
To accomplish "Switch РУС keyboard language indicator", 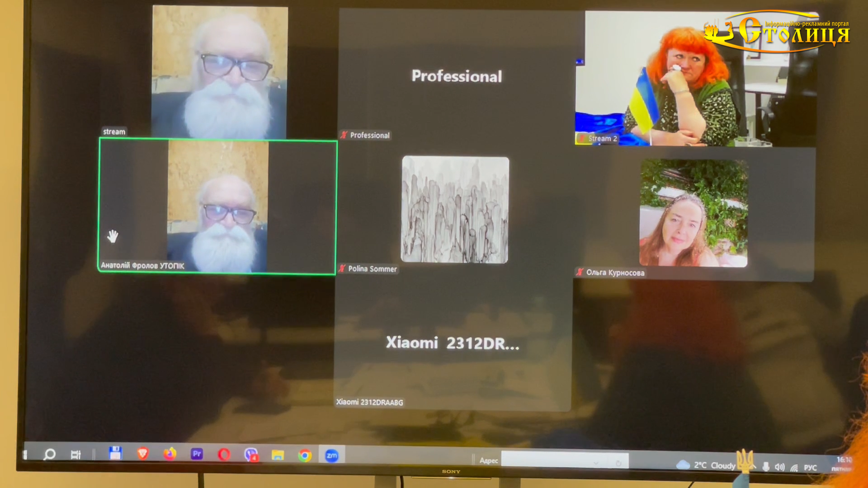I will pyautogui.click(x=810, y=468).
